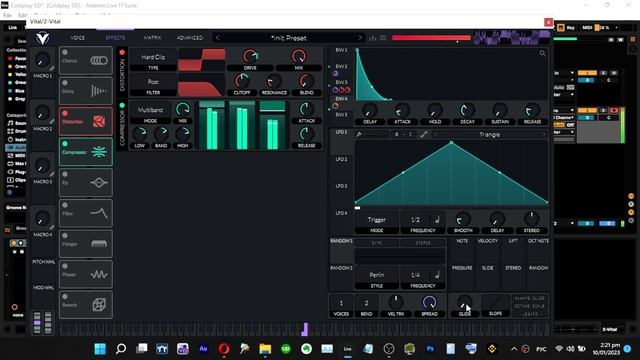Select the Compressor effect module
This screenshot has height=360, width=640.
[86, 152]
